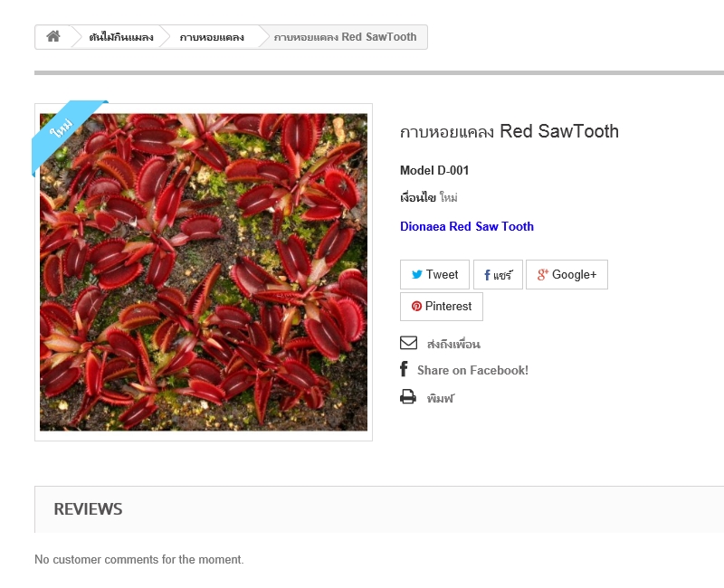Click the Pinterest logo icon
This screenshot has height=588, width=724.
click(416, 306)
